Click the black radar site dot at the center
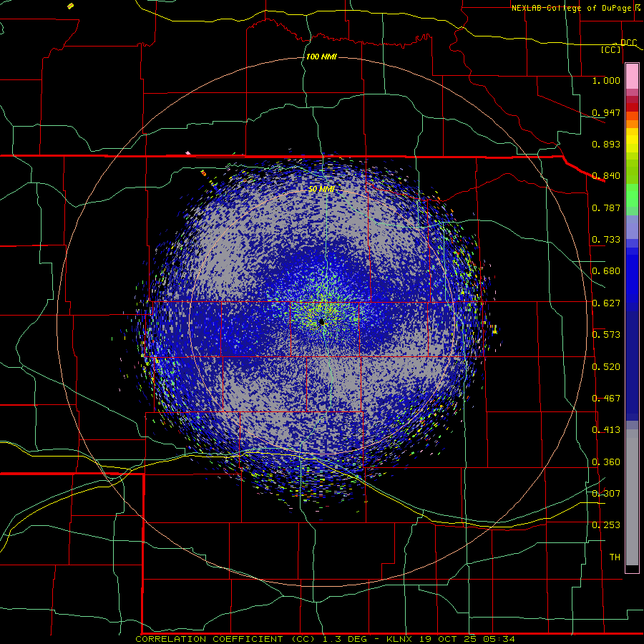 click(322, 322)
